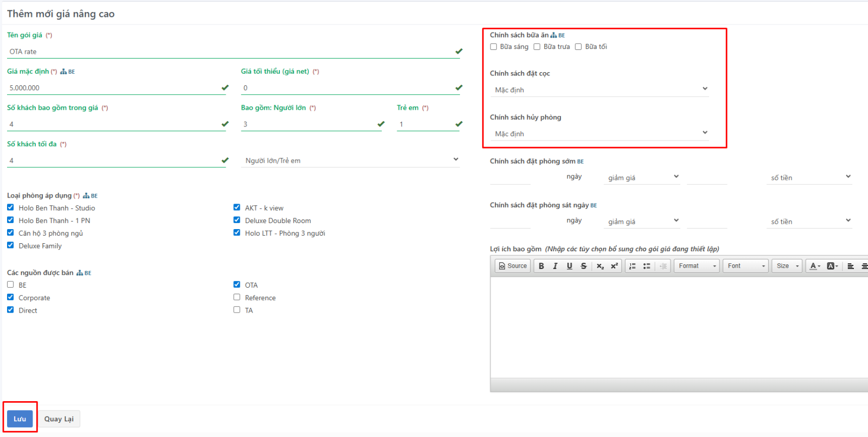This screenshot has height=437, width=868.
Task: Uncheck AKT - k view room type
Action: point(237,207)
